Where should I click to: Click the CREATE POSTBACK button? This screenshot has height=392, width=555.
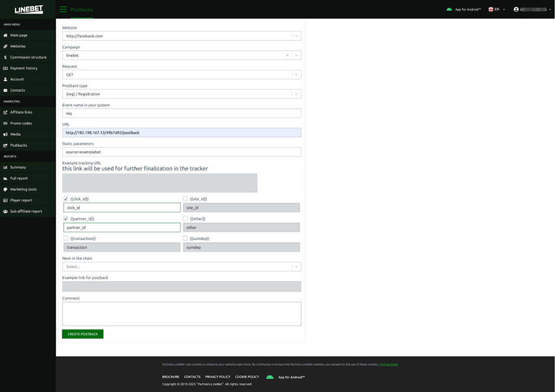(83, 334)
